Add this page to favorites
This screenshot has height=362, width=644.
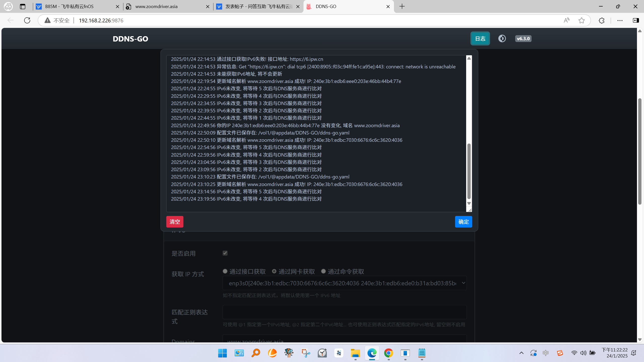[x=582, y=20]
